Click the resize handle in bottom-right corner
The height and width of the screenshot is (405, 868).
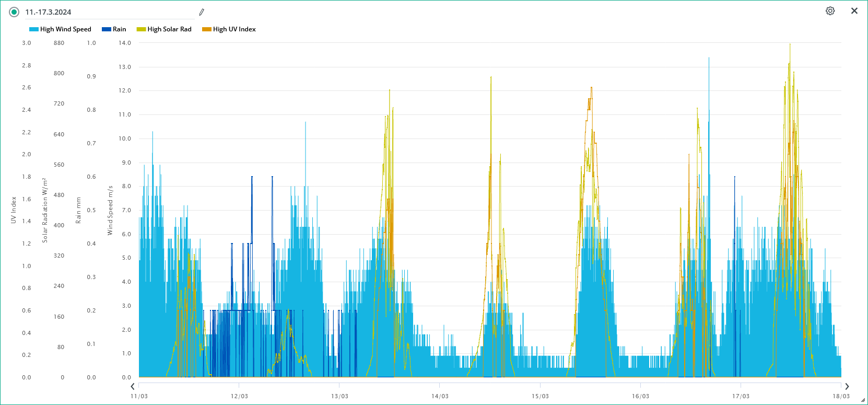coord(863,400)
